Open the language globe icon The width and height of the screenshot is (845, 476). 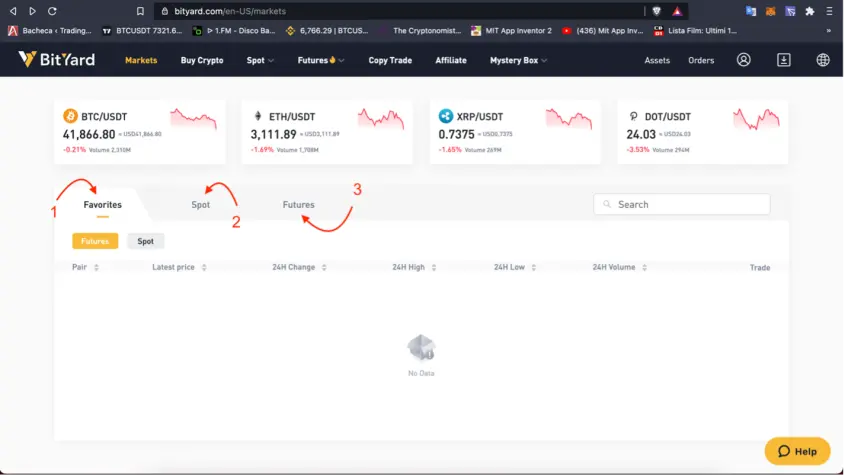coord(823,60)
